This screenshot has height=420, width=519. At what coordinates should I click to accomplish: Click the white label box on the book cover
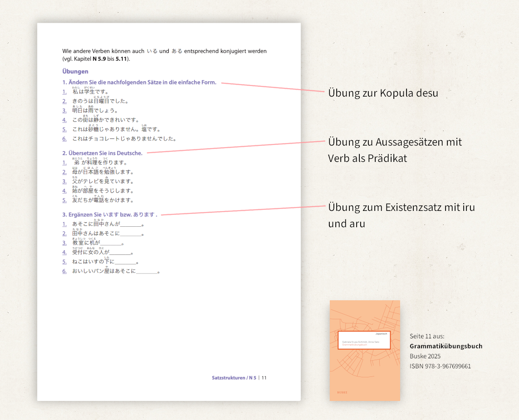coord(364,340)
